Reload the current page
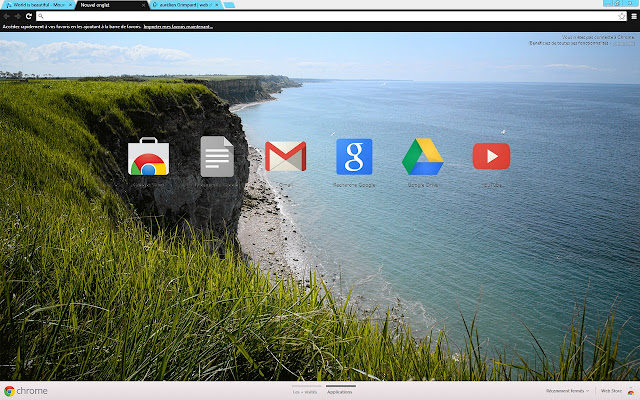 tap(29, 16)
